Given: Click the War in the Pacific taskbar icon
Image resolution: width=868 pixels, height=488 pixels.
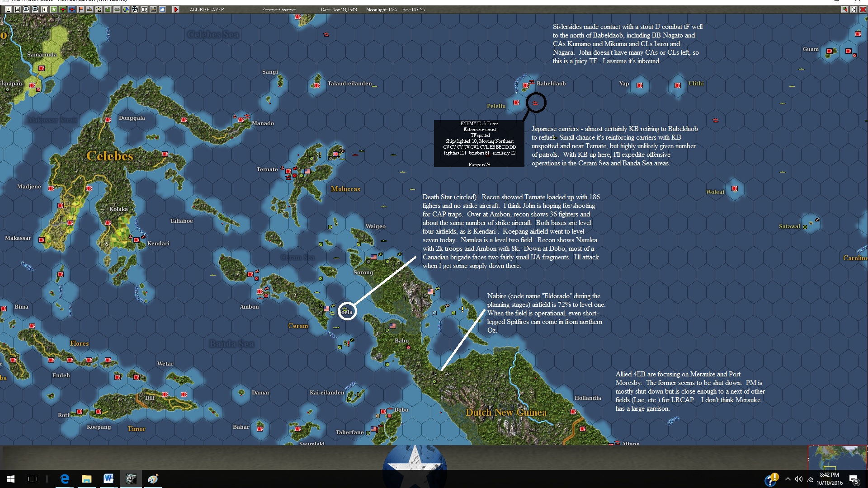Looking at the screenshot, I should click(x=131, y=479).
